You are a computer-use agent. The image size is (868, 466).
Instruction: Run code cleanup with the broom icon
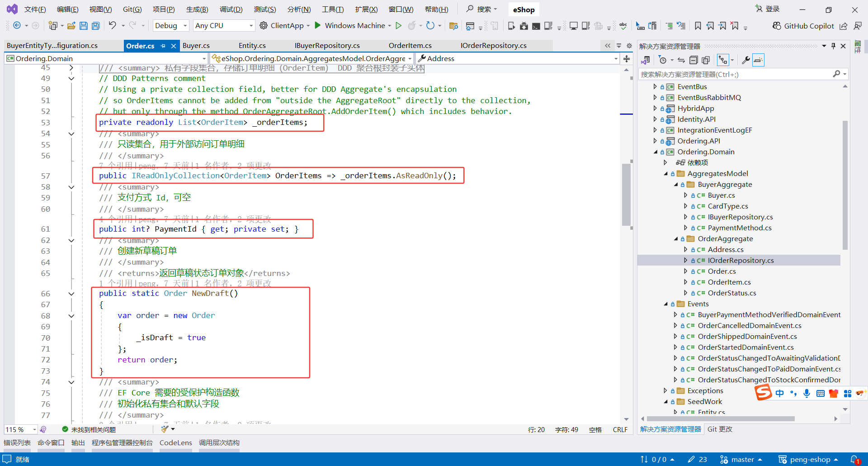click(165, 429)
